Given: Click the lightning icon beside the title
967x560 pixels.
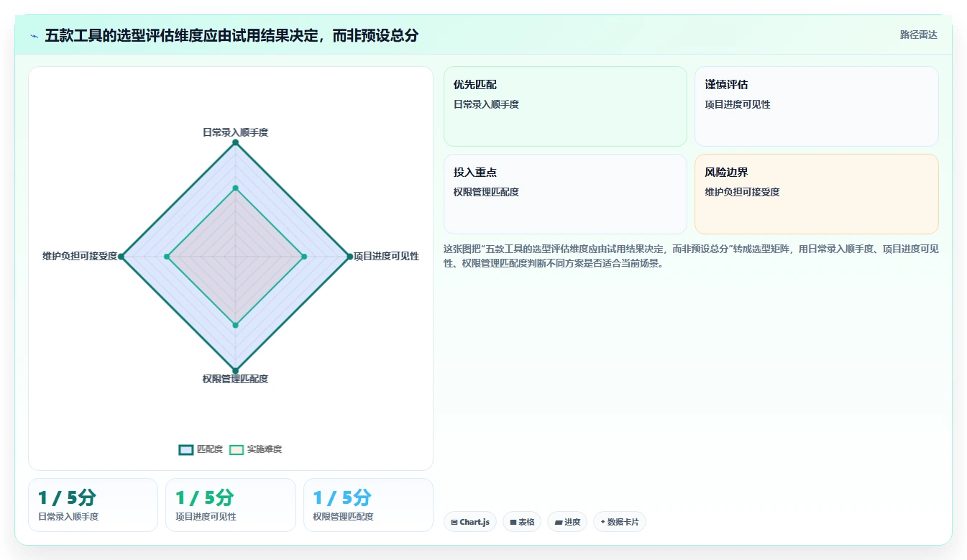Looking at the screenshot, I should click(x=35, y=36).
